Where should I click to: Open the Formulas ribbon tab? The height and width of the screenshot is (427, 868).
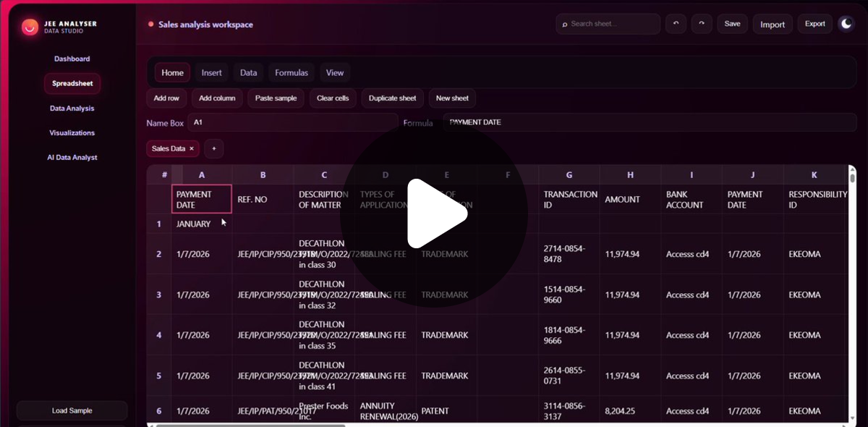(292, 72)
